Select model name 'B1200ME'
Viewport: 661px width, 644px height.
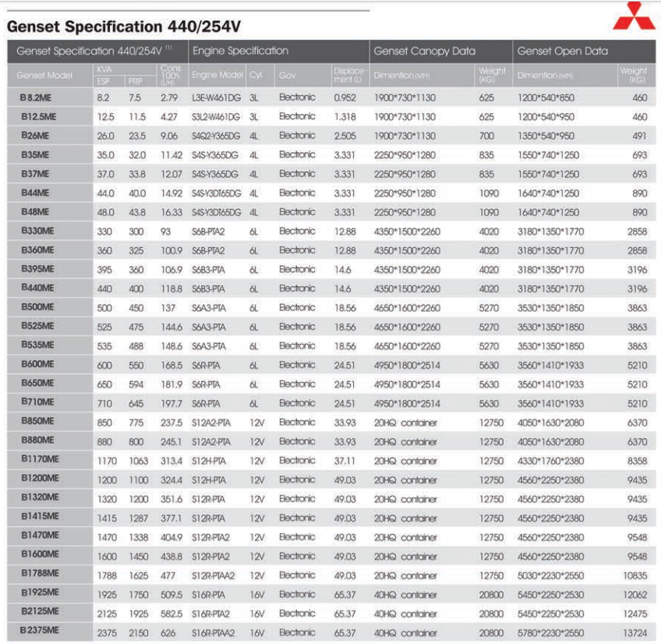coord(40,479)
